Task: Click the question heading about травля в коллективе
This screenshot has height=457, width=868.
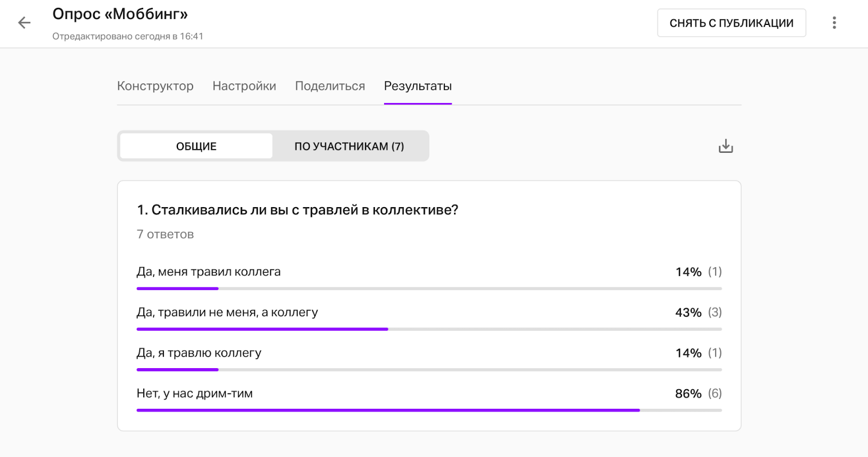Action: pyautogui.click(x=297, y=210)
